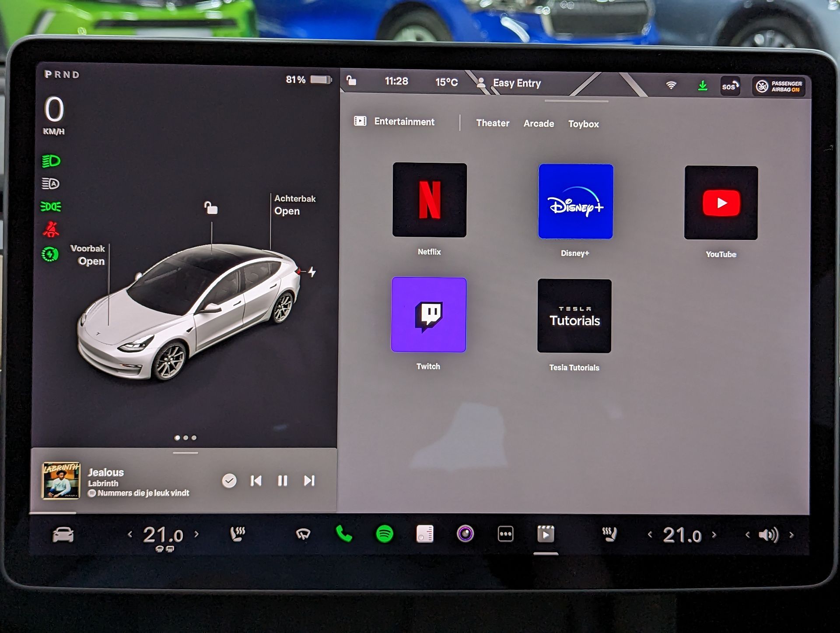Pause the current song

click(283, 481)
